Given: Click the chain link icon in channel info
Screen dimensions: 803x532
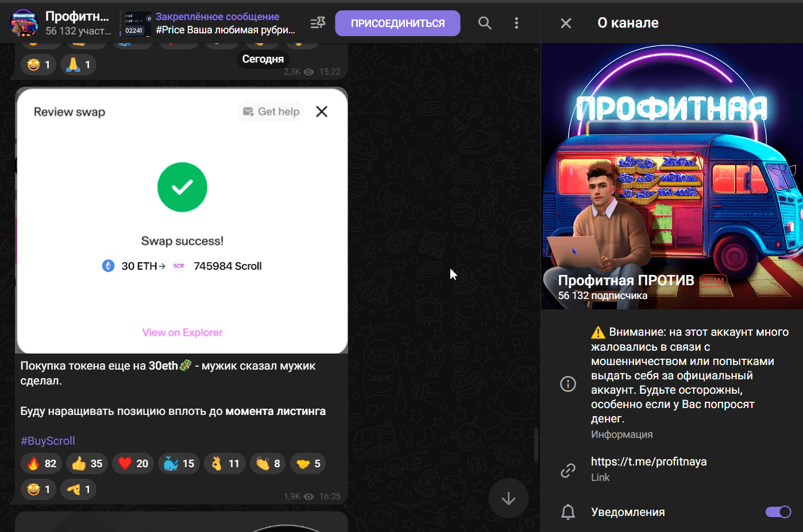Looking at the screenshot, I should click(567, 471).
